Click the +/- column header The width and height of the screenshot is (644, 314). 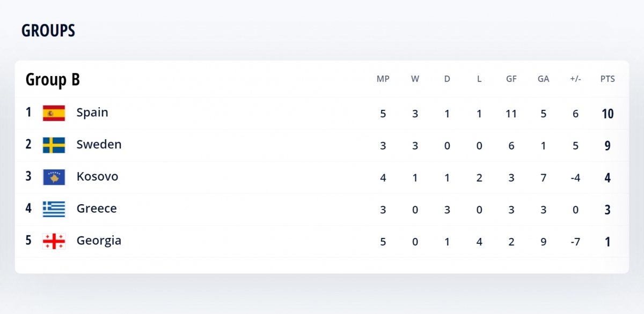(x=575, y=79)
